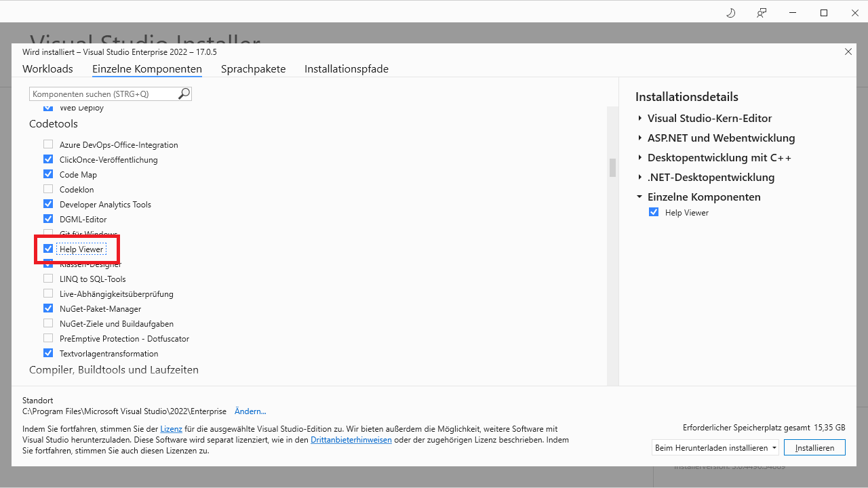Open the Sprachpakete tab

(253, 68)
